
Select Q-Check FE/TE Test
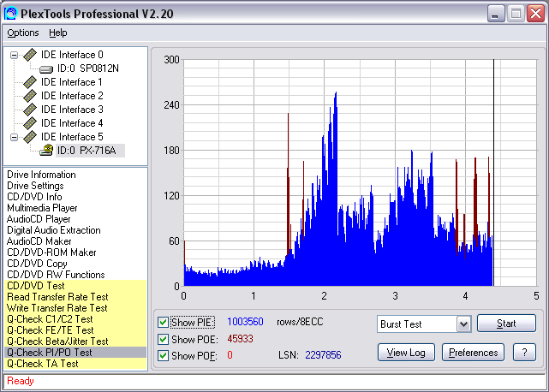point(75,330)
